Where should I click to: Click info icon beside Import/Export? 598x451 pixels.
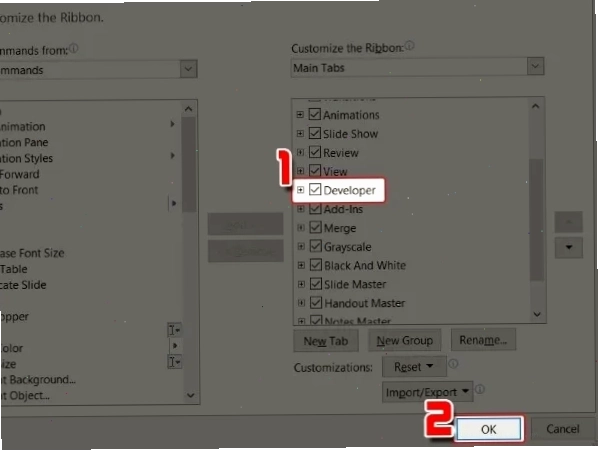click(x=480, y=389)
